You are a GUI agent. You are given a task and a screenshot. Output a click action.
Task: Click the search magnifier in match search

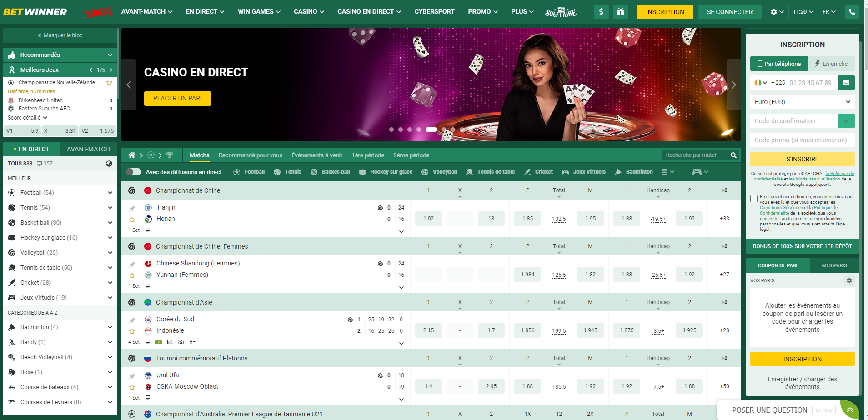tap(733, 155)
